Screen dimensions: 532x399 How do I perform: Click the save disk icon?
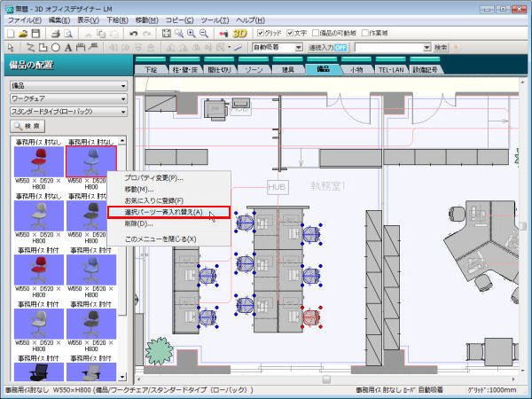tap(35, 33)
